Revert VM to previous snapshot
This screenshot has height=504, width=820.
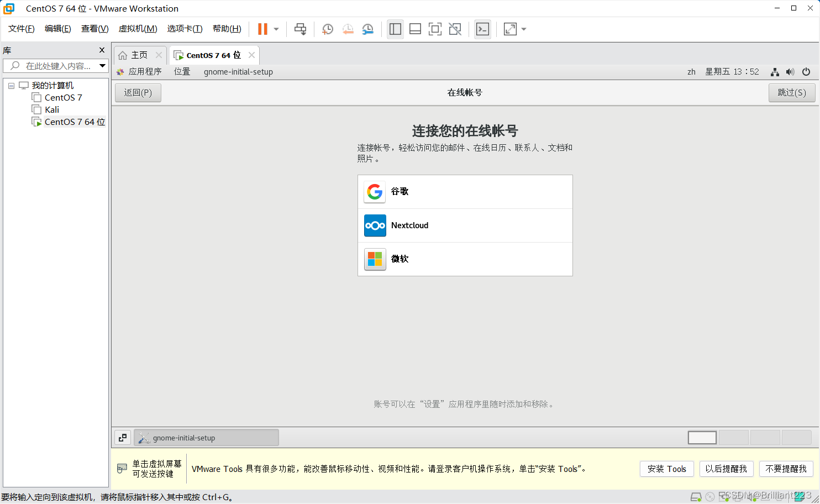coord(348,29)
